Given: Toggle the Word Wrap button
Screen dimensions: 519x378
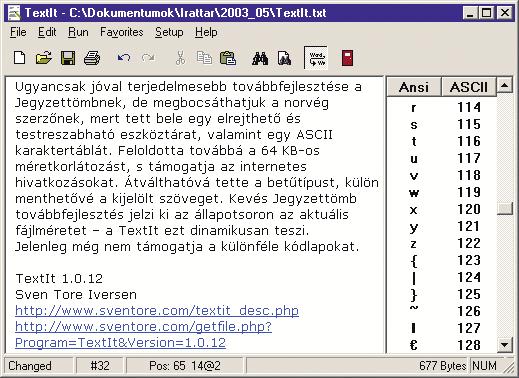Looking at the screenshot, I should [316, 58].
